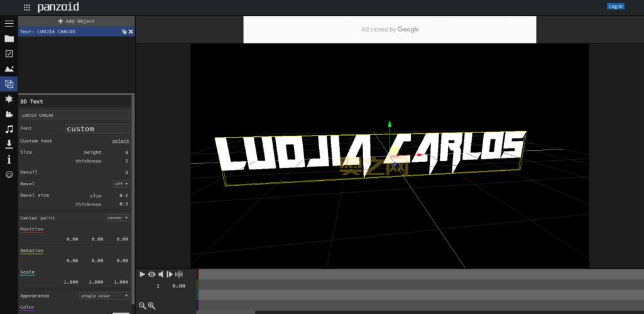The width and height of the screenshot is (644, 314).
Task: Toggle the checklist icon in sidebar
Action: [9, 54]
